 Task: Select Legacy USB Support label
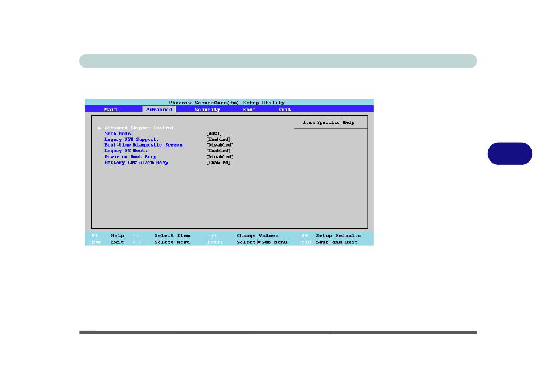pyautogui.click(x=132, y=139)
